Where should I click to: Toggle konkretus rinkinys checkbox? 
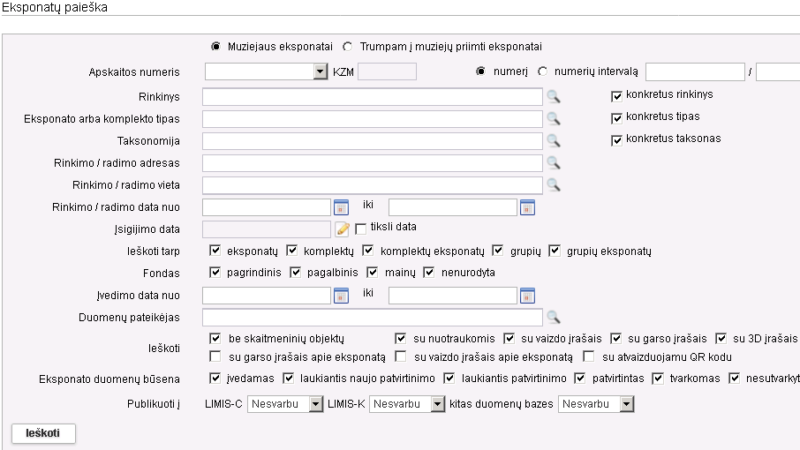click(616, 96)
